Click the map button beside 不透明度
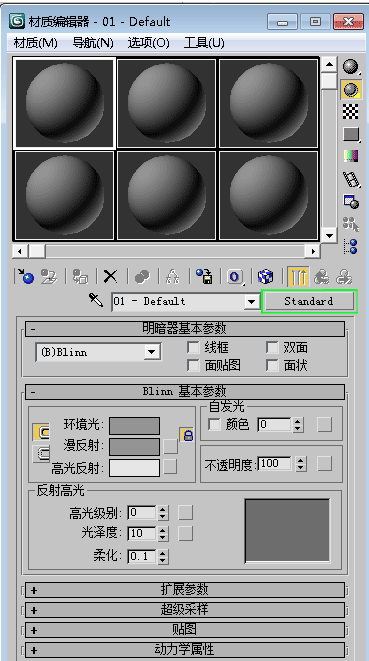 pyautogui.click(x=325, y=464)
